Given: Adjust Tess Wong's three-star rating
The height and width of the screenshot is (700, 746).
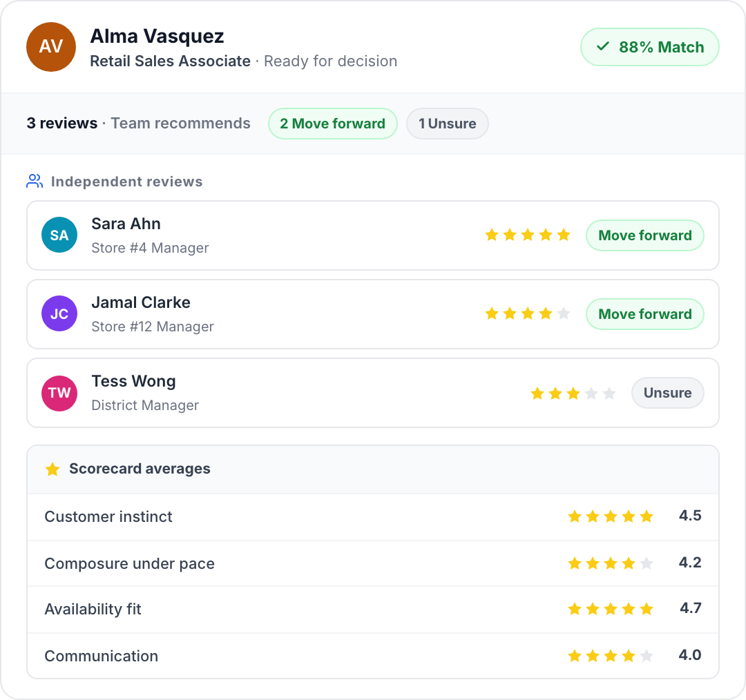Looking at the screenshot, I should click(573, 393).
